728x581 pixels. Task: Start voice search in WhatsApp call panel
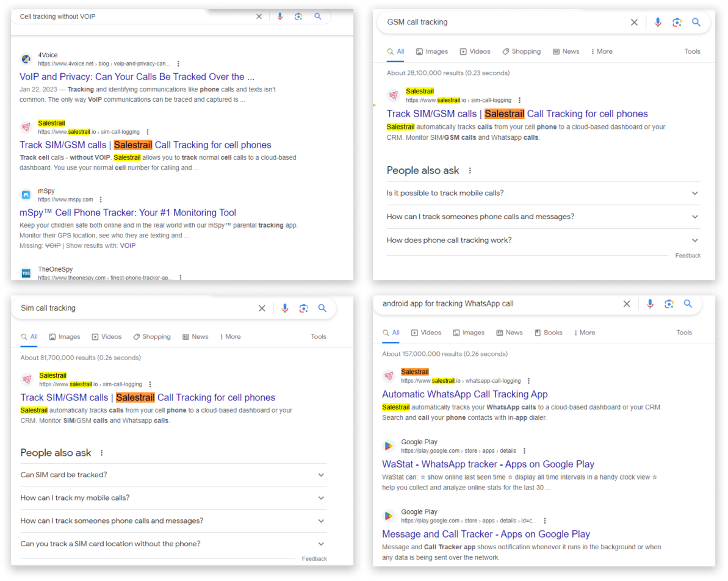650,304
